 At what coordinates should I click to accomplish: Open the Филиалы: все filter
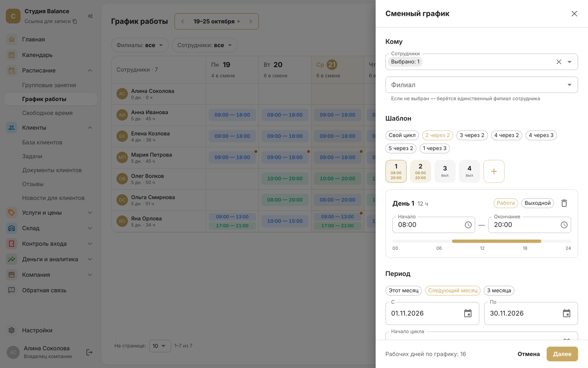(140, 45)
